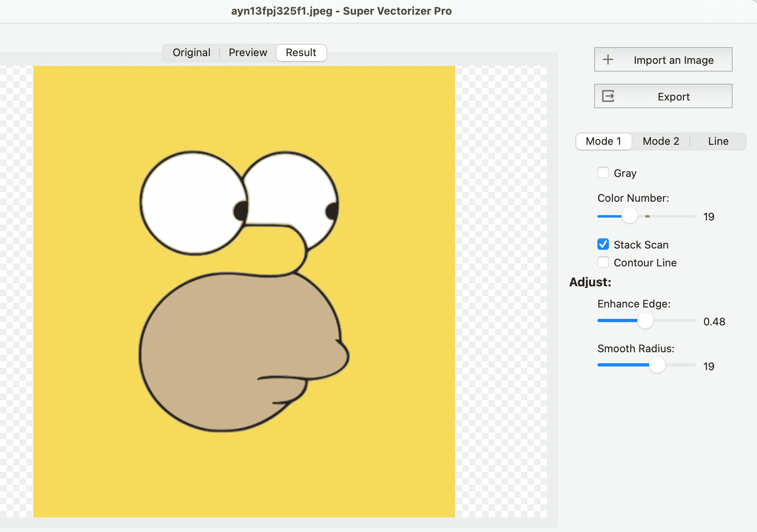Click the export arrow icon
The height and width of the screenshot is (532, 757).
point(608,96)
